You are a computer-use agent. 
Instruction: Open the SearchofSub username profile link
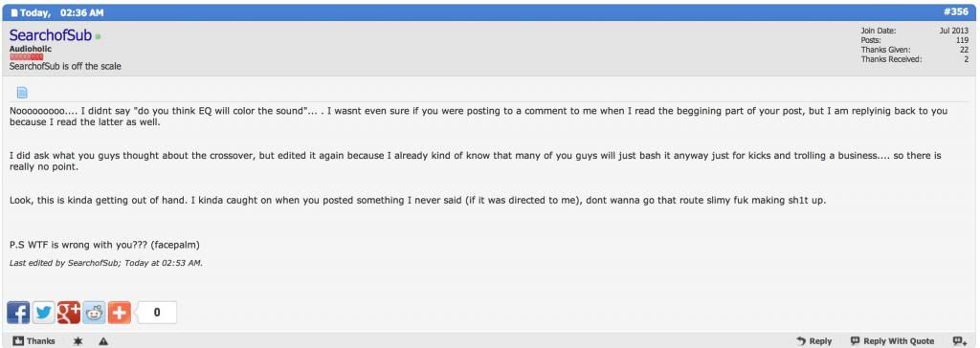[x=51, y=36]
